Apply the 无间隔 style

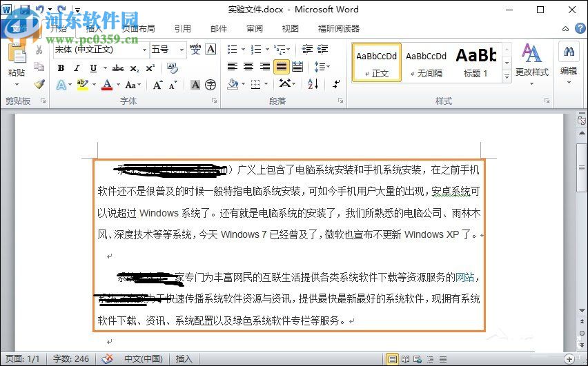(x=426, y=62)
